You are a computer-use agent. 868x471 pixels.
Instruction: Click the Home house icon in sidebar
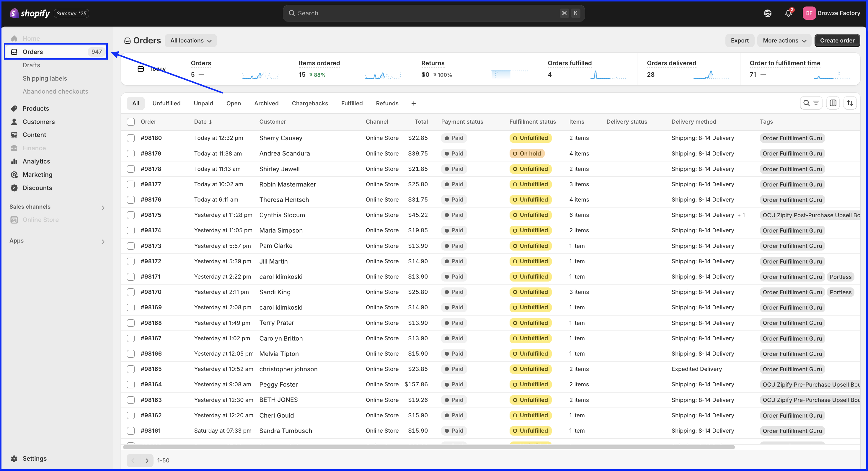point(14,38)
